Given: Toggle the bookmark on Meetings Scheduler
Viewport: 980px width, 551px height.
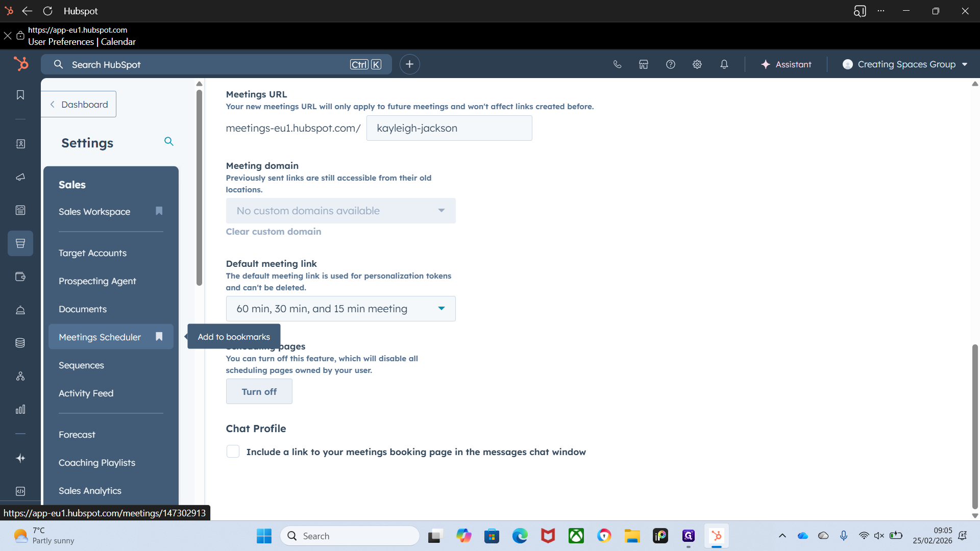Looking at the screenshot, I should (x=159, y=337).
